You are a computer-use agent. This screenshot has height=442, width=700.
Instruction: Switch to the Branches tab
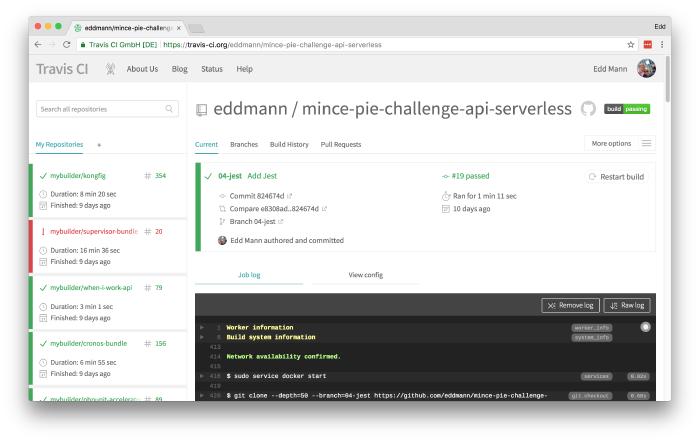[244, 145]
